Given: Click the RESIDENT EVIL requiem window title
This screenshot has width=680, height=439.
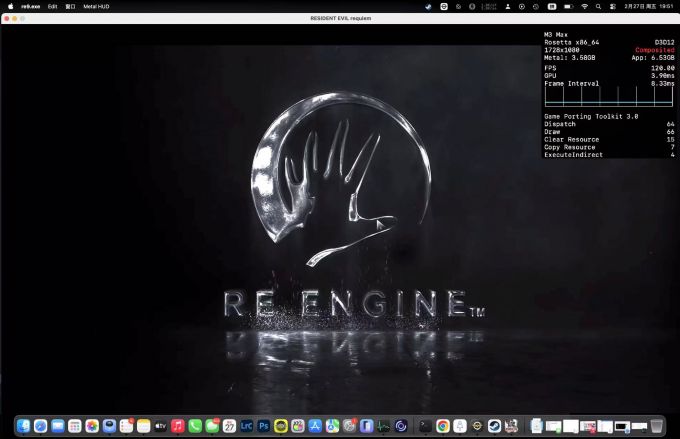Looking at the screenshot, I should pos(340,18).
